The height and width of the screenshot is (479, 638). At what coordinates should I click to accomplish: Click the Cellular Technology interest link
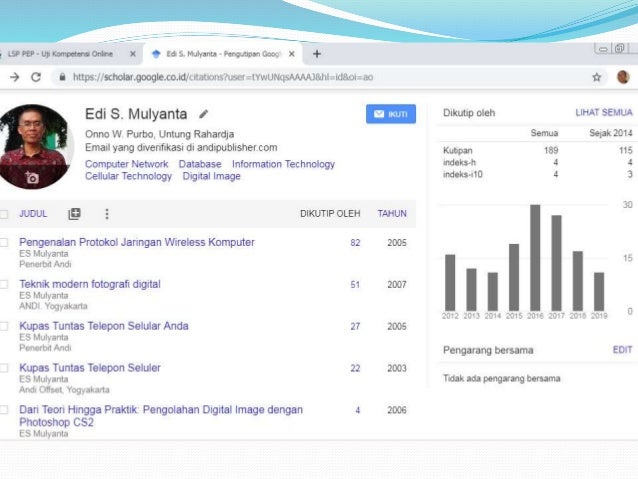point(128,176)
